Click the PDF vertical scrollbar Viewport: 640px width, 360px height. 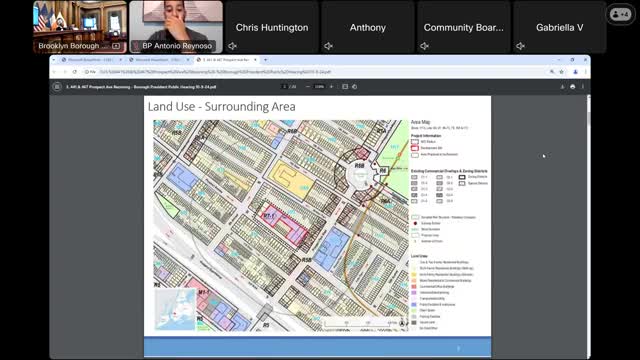588,227
